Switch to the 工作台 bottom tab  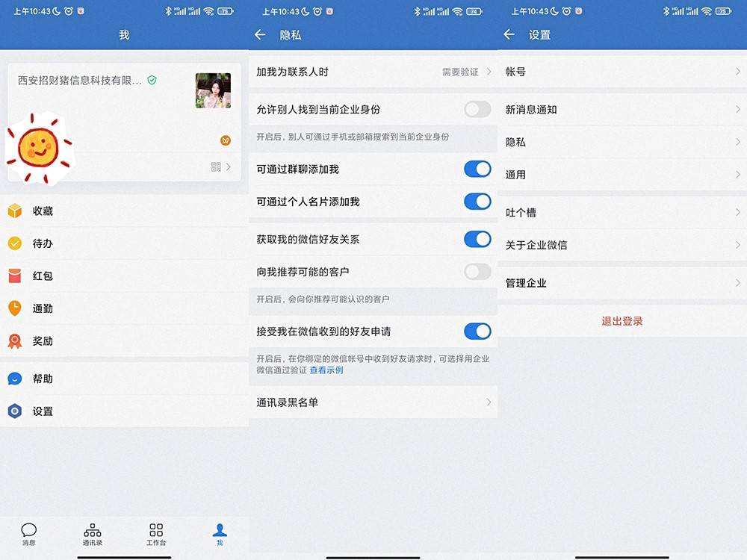156,534
